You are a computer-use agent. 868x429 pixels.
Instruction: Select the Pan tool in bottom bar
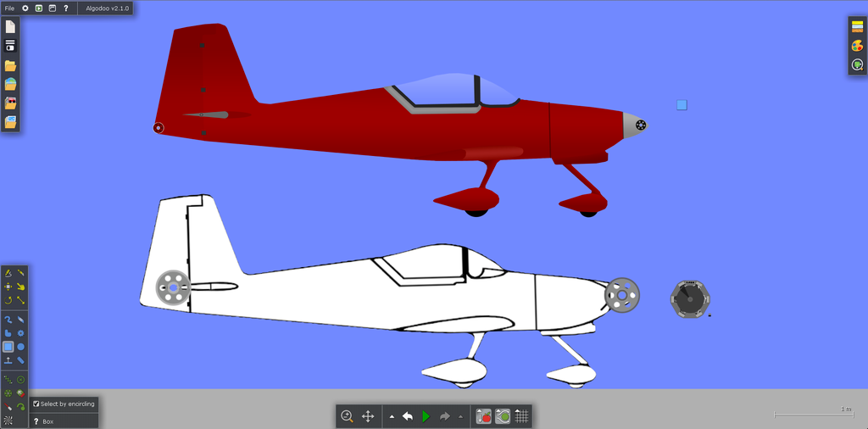[368, 416]
